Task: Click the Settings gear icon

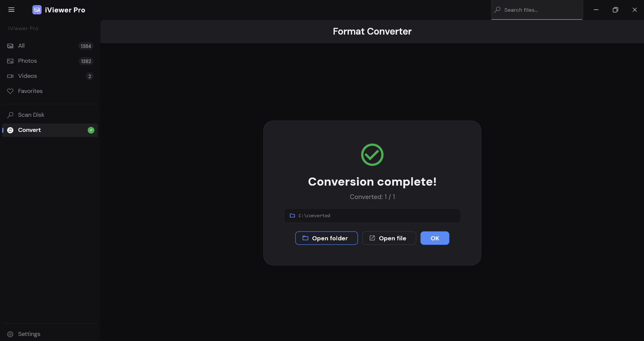Action: [x=10, y=334]
